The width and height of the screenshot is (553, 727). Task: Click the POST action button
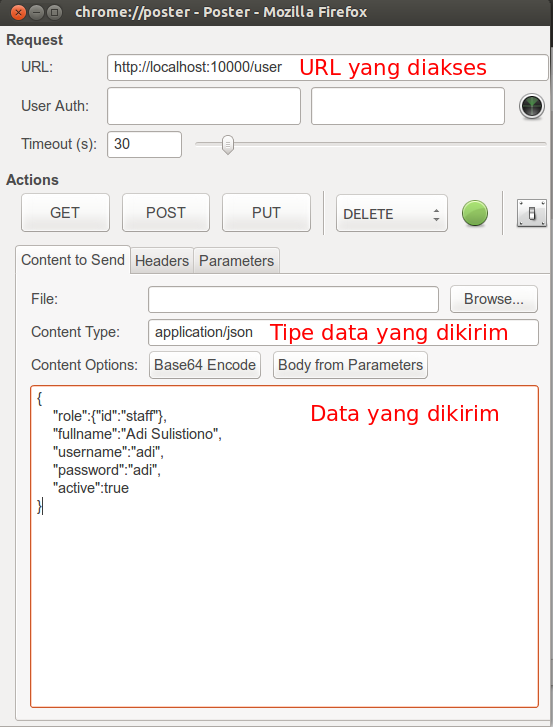pos(166,212)
